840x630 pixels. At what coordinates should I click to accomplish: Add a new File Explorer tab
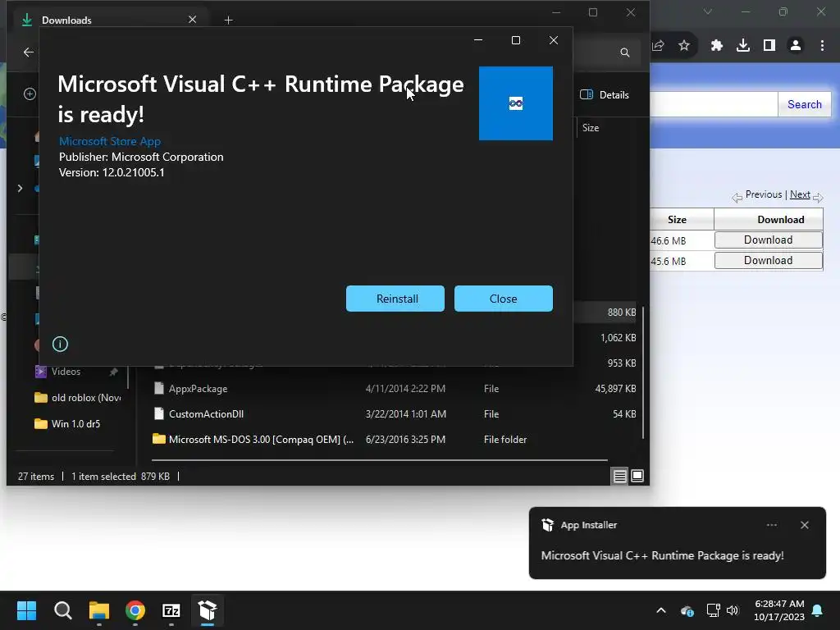[228, 20]
